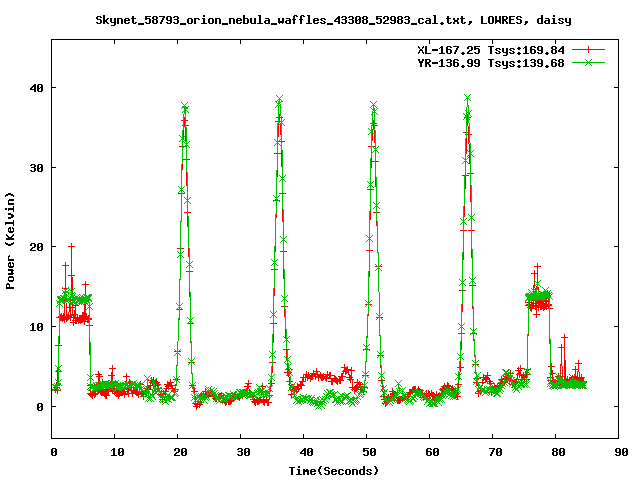The height and width of the screenshot is (480, 640).
Task: Click x-axis tick label 30
Action: coord(244,452)
